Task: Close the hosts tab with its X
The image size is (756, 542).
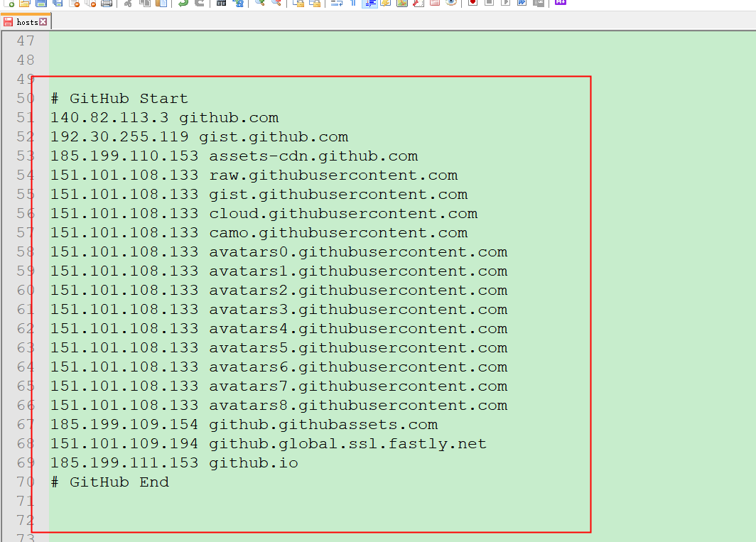Action: pos(43,22)
